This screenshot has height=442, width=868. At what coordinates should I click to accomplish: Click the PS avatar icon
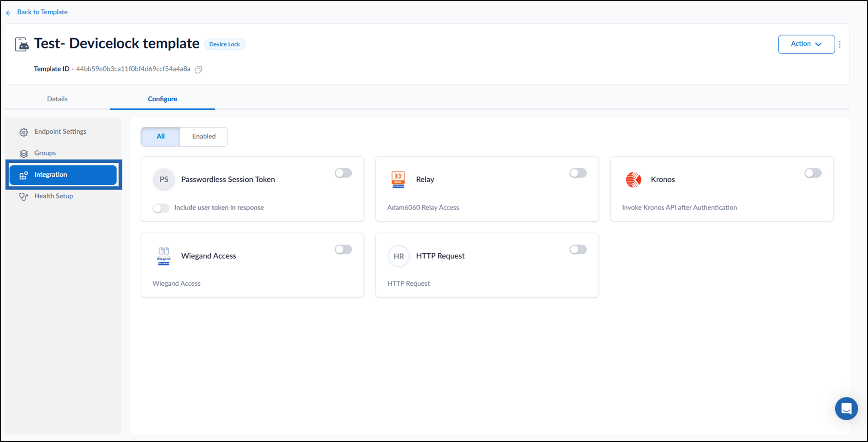click(x=164, y=179)
